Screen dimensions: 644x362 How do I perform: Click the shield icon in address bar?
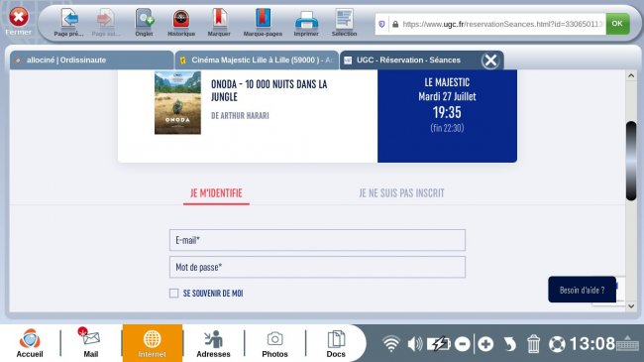pyautogui.click(x=381, y=24)
